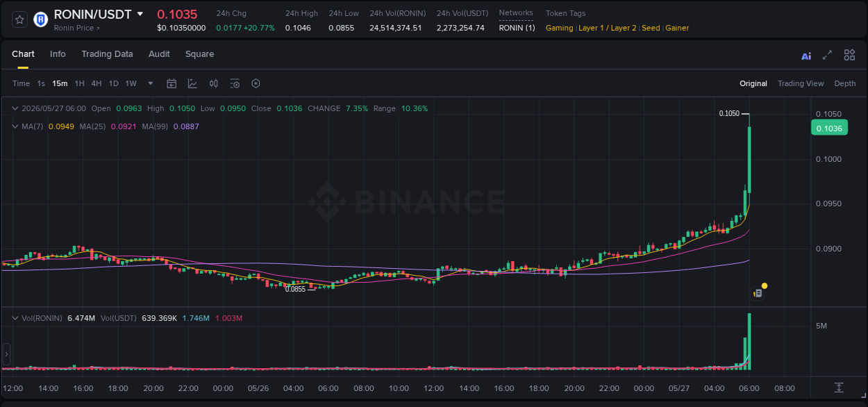Reset chart scale with bottom-right axis icon
This screenshot has width=868, height=407.
[x=839, y=388]
